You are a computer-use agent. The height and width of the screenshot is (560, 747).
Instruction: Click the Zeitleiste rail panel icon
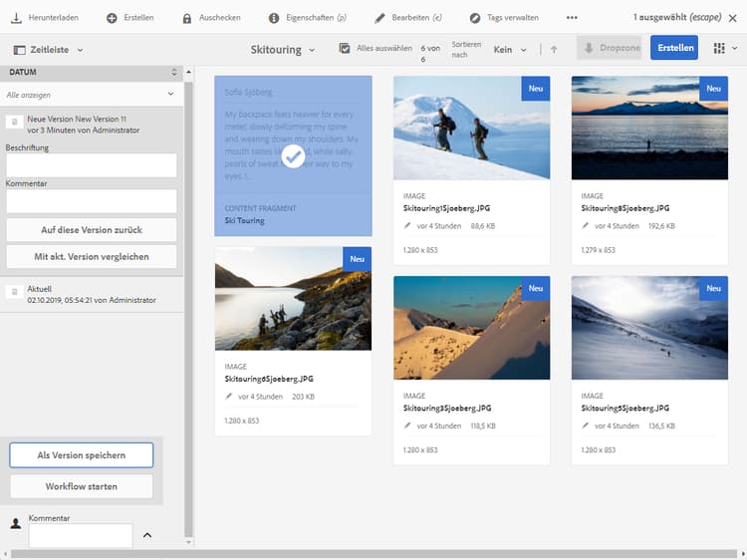[20, 50]
